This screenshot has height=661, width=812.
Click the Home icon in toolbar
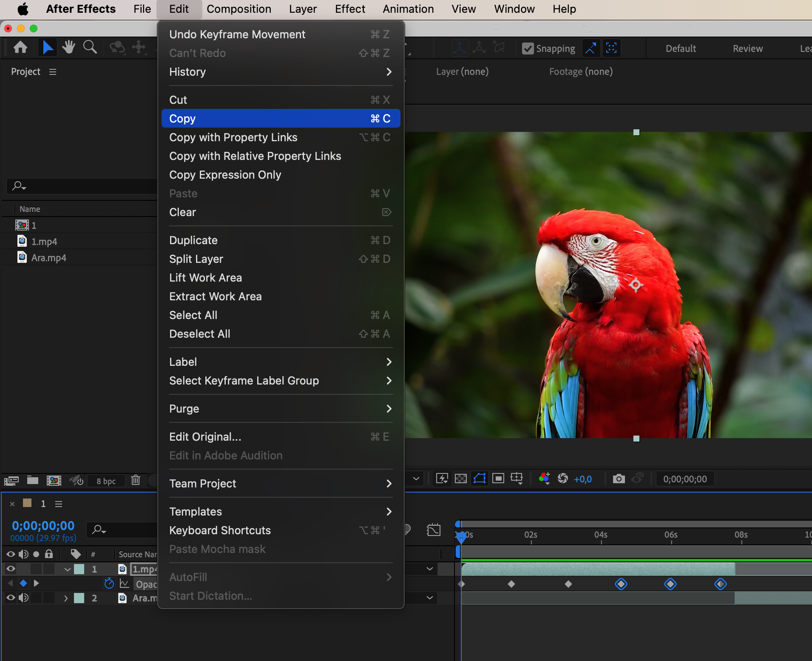(20, 47)
